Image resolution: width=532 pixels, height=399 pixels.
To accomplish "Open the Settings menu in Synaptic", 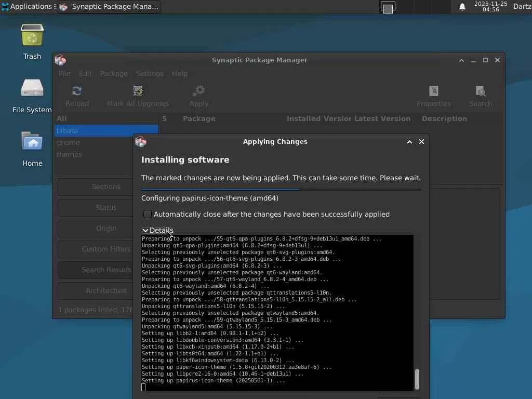I will click(150, 74).
